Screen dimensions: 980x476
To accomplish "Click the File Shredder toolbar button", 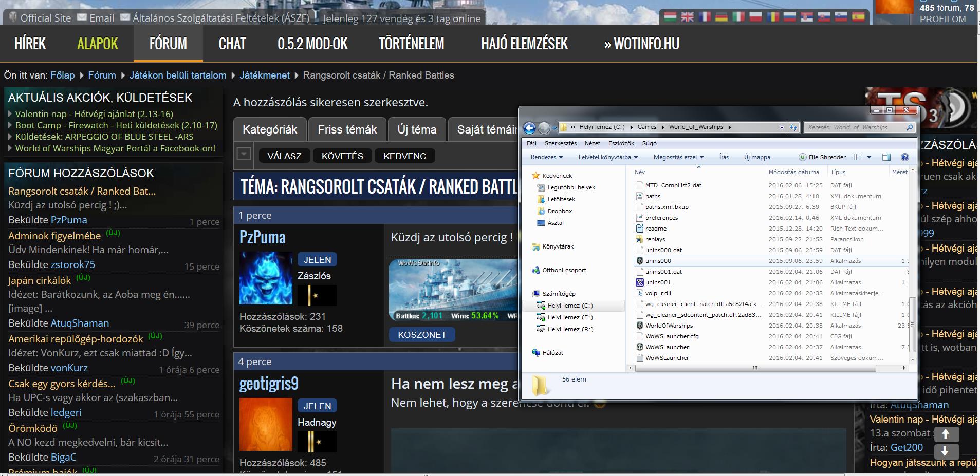I will [822, 157].
